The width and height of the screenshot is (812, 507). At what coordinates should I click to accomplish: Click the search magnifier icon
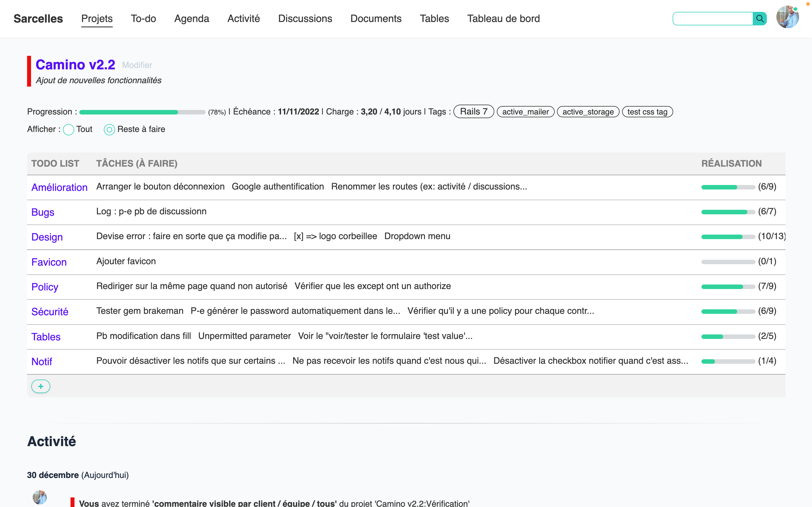coord(760,19)
